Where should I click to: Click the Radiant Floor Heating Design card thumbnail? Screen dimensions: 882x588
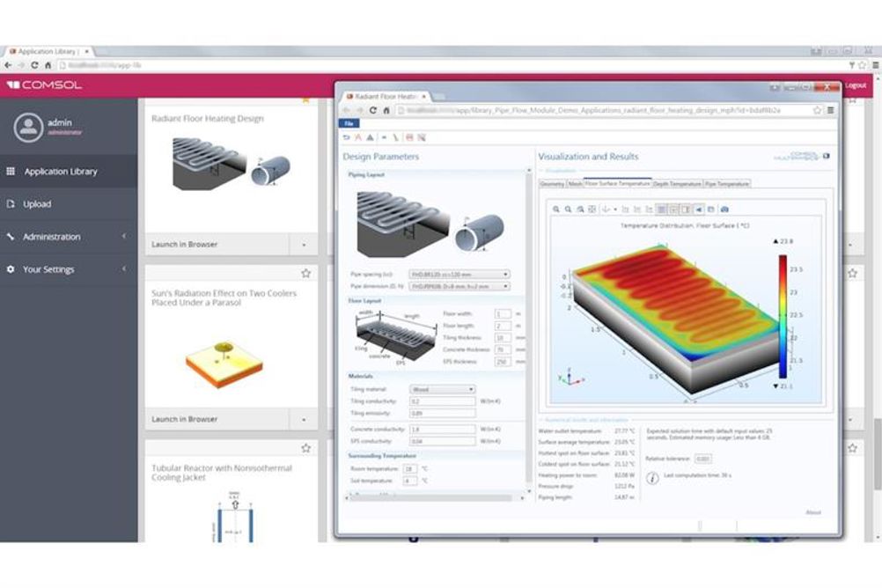coord(232,163)
